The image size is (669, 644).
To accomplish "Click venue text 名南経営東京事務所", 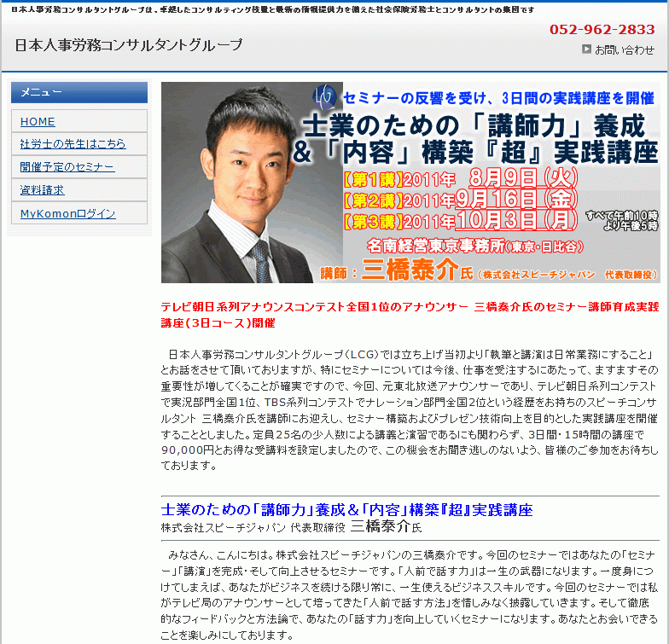I will 435,246.
